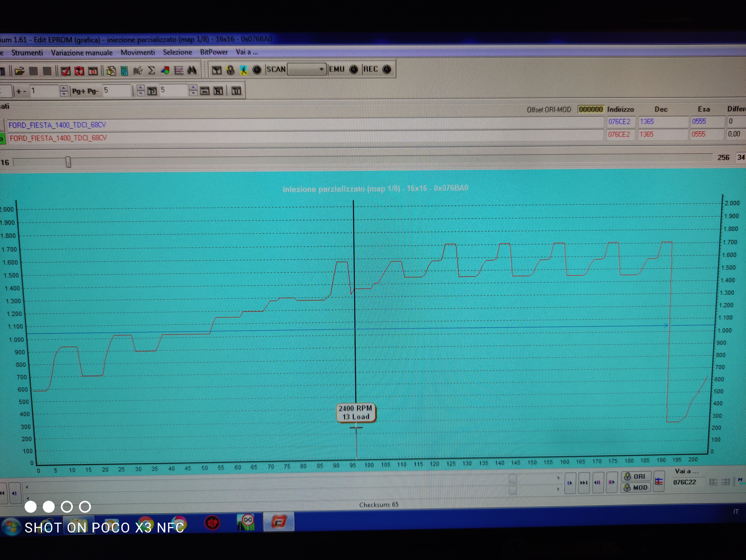
Task: Click the 'm' window icon in second toolbar
Action: [x=205, y=91]
